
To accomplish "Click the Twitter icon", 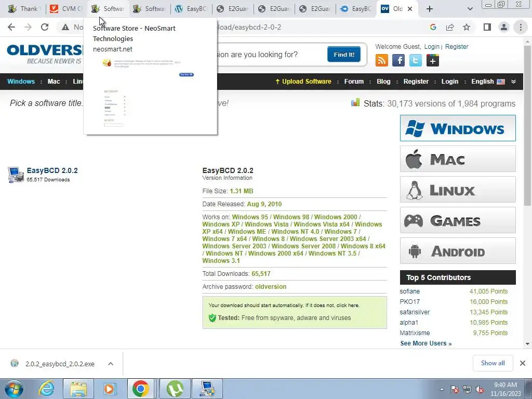I will tap(415, 60).
